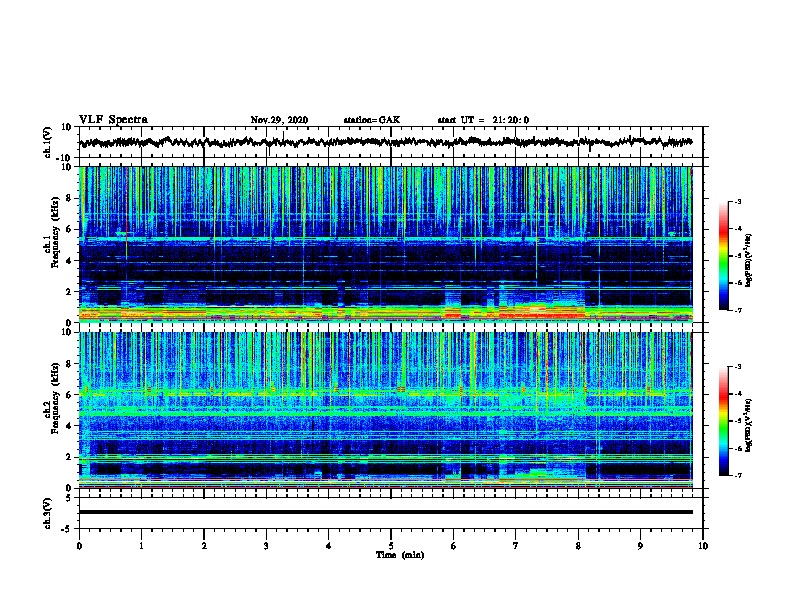Screen dimensions: 792x612
Task: Click the "VLF Spectra" plot title
Action: (x=113, y=120)
